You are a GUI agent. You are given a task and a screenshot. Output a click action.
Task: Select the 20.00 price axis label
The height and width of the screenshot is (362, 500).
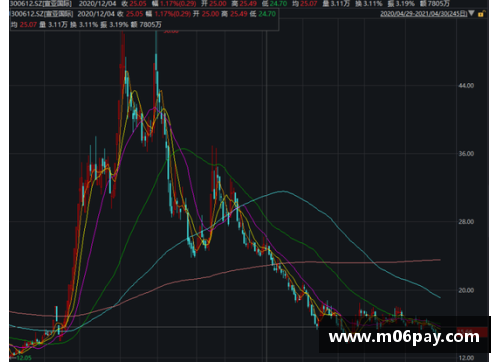[466, 290]
